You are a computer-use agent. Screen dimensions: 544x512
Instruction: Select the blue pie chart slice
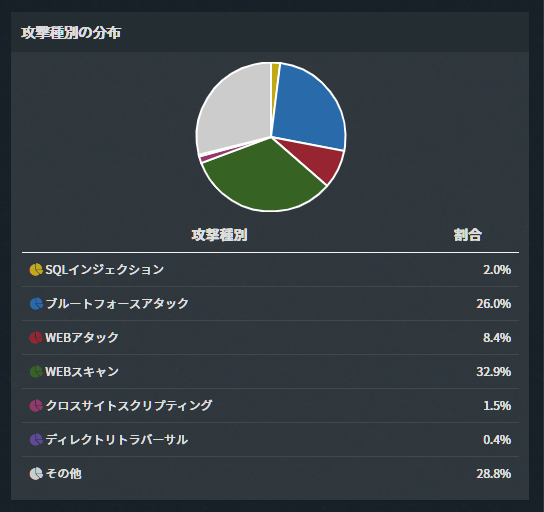(309, 108)
